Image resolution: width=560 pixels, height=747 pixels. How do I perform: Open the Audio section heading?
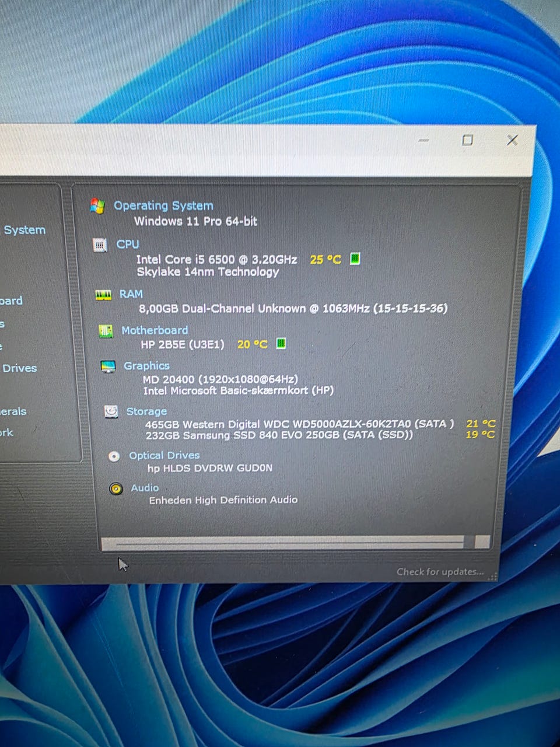[x=145, y=488]
